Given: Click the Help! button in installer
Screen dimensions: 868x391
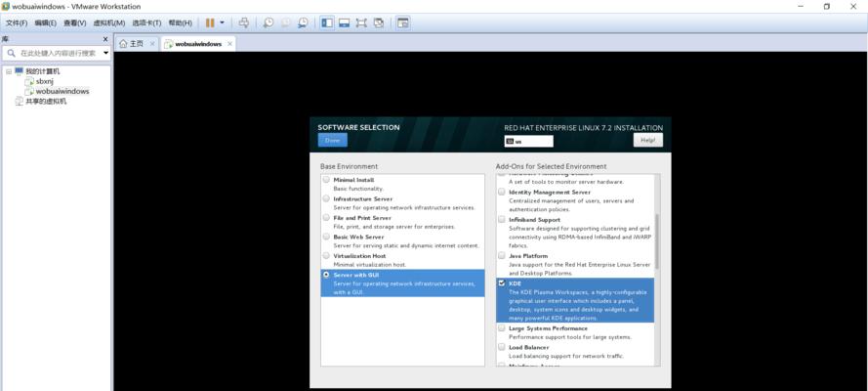Looking at the screenshot, I should pos(647,140).
